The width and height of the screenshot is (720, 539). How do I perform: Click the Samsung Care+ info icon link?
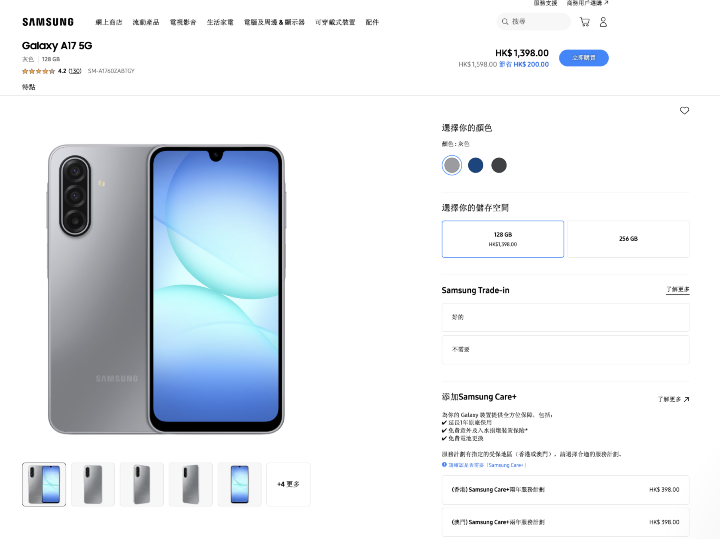click(x=484, y=465)
